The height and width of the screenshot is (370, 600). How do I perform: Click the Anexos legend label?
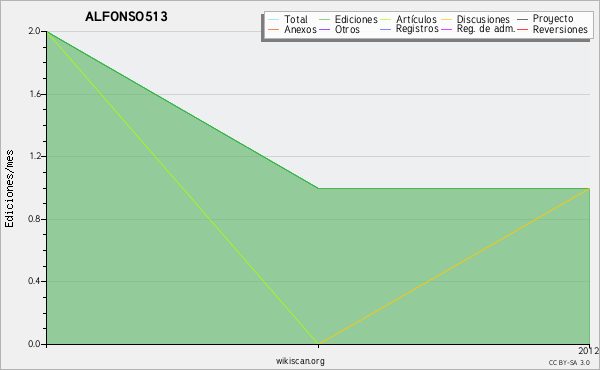pyautogui.click(x=300, y=29)
